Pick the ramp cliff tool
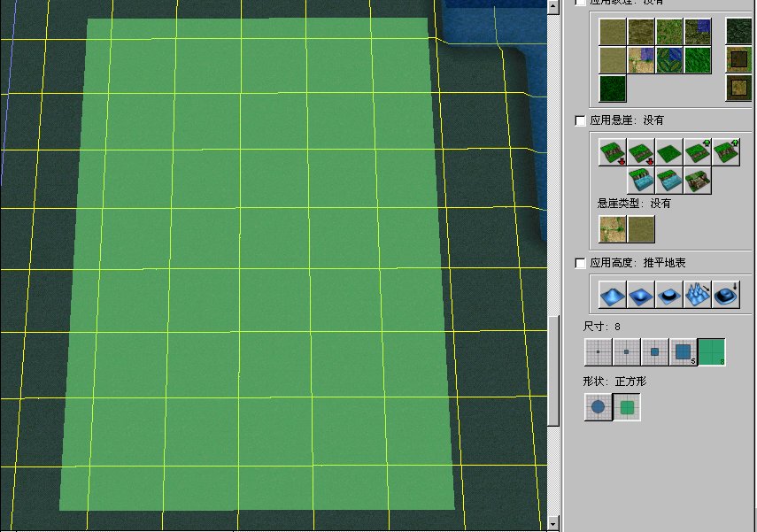This screenshot has width=757, height=532. pyautogui.click(x=698, y=181)
